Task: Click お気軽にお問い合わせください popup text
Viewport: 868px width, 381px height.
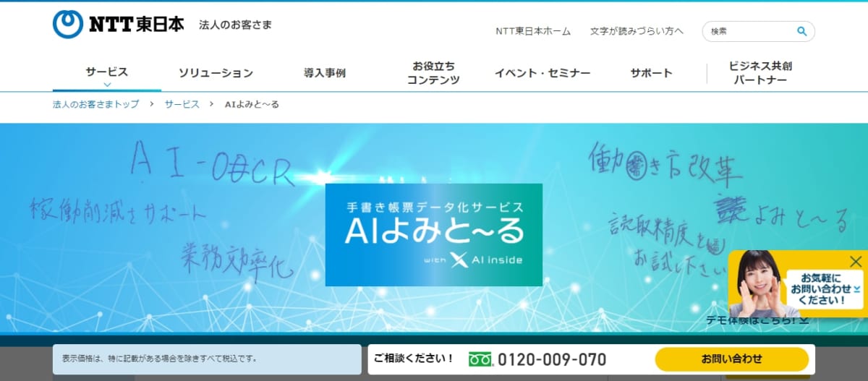Action: point(824,288)
